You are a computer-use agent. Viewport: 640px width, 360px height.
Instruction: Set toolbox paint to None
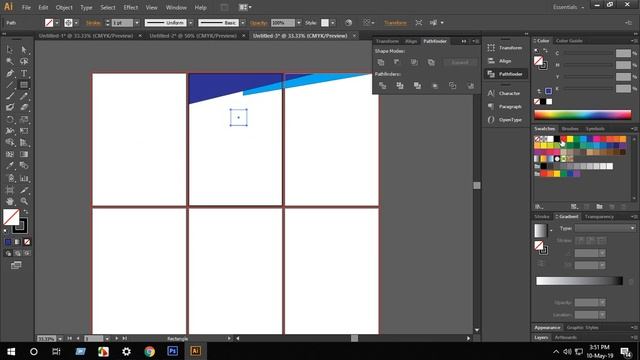point(27,242)
